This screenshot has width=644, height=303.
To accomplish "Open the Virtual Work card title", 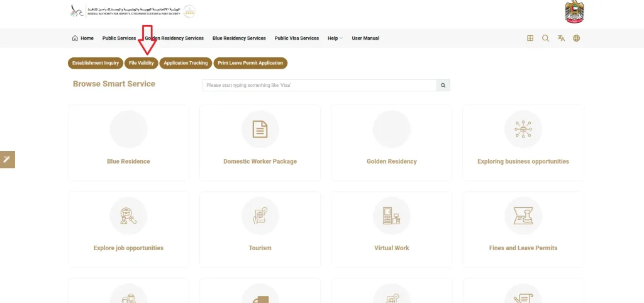I will (391, 248).
